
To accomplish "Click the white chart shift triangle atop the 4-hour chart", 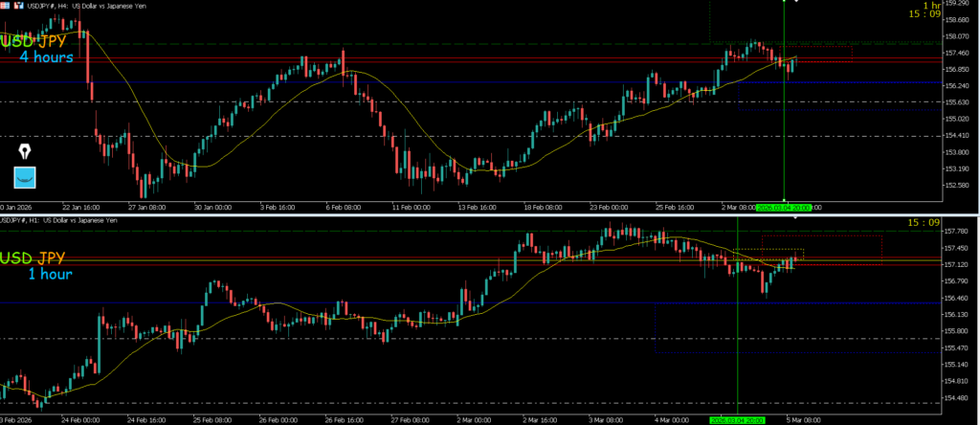I will click(796, 3).
